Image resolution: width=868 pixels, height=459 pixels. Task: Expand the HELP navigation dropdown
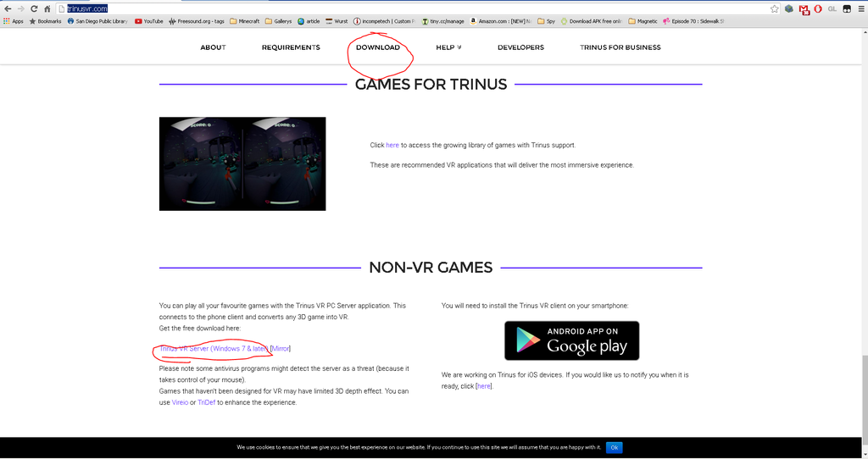448,47
